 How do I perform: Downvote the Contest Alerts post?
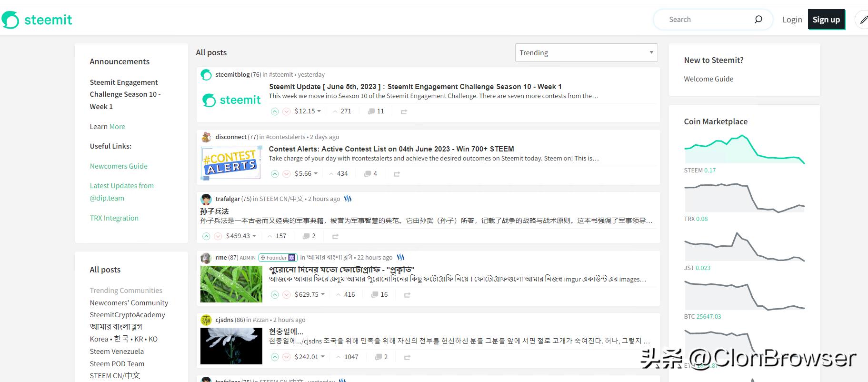click(x=286, y=174)
